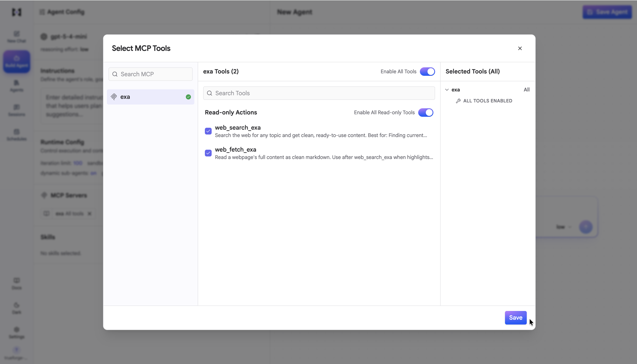Image resolution: width=637 pixels, height=364 pixels.
Task: Click the ALL TOOLS ENABLED label
Action: [487, 101]
